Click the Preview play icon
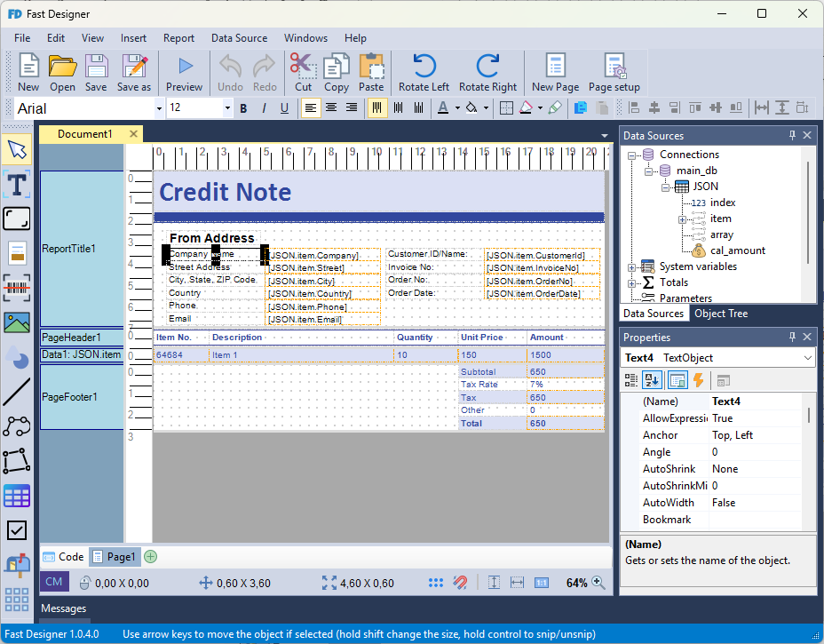The height and width of the screenshot is (644, 824). [x=184, y=73]
